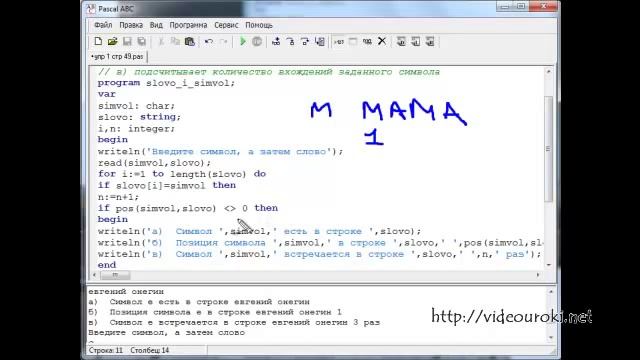Click the Save All double-floppy icon

point(141,41)
